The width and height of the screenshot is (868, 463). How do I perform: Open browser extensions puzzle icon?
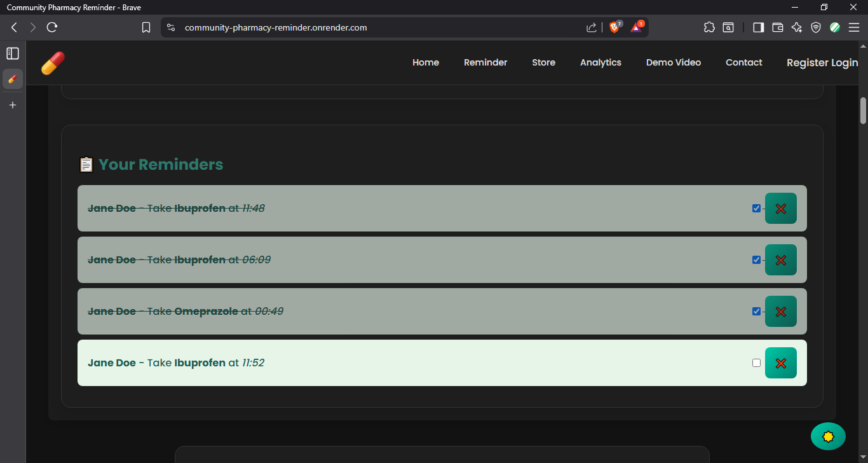pyautogui.click(x=709, y=27)
